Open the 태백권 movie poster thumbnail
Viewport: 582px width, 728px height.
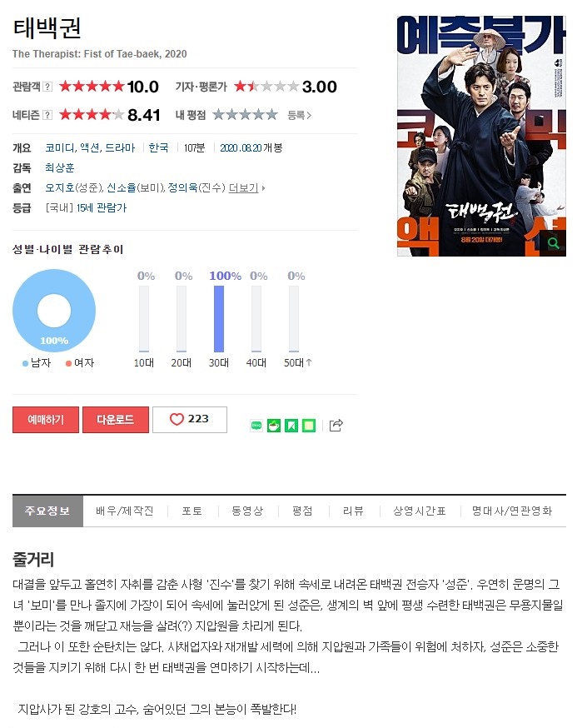(481, 136)
